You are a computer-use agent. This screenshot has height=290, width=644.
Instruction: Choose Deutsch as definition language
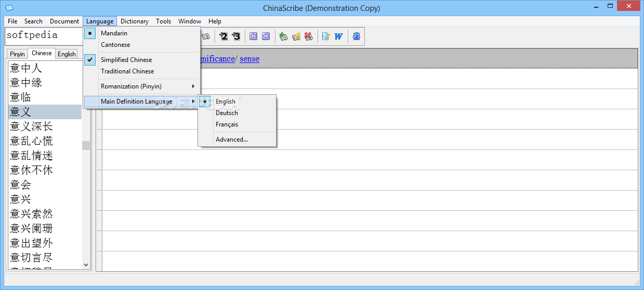coord(238,113)
